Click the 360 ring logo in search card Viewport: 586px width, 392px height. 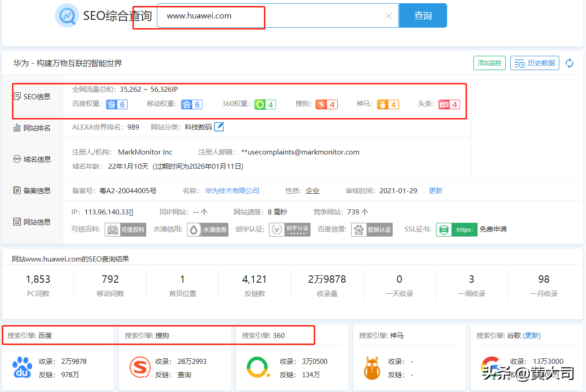(x=258, y=368)
